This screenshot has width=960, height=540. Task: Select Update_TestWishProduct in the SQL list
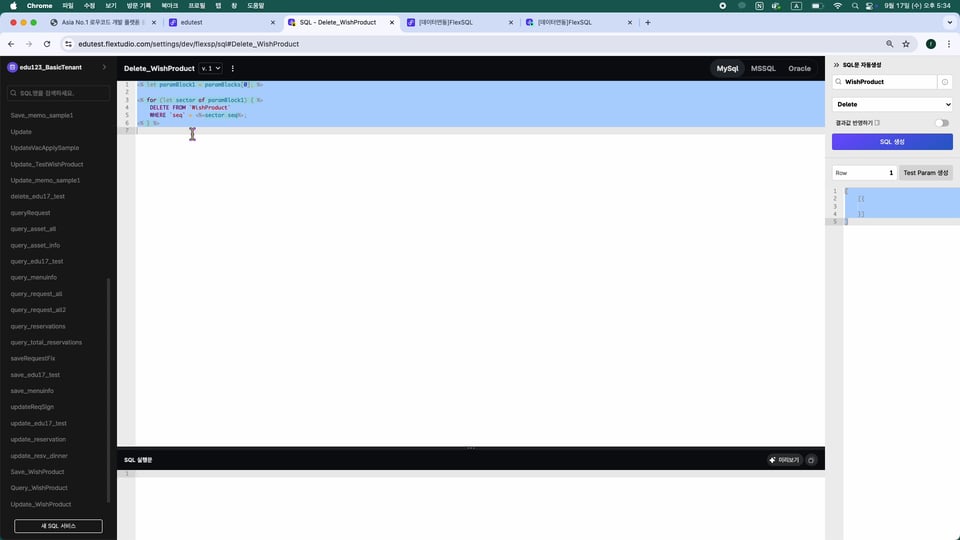click(x=47, y=165)
